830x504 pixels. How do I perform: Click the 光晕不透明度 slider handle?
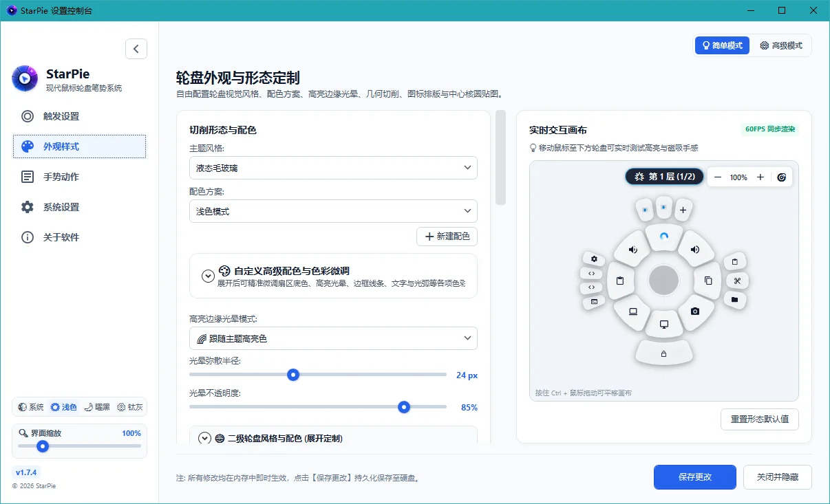coord(404,407)
